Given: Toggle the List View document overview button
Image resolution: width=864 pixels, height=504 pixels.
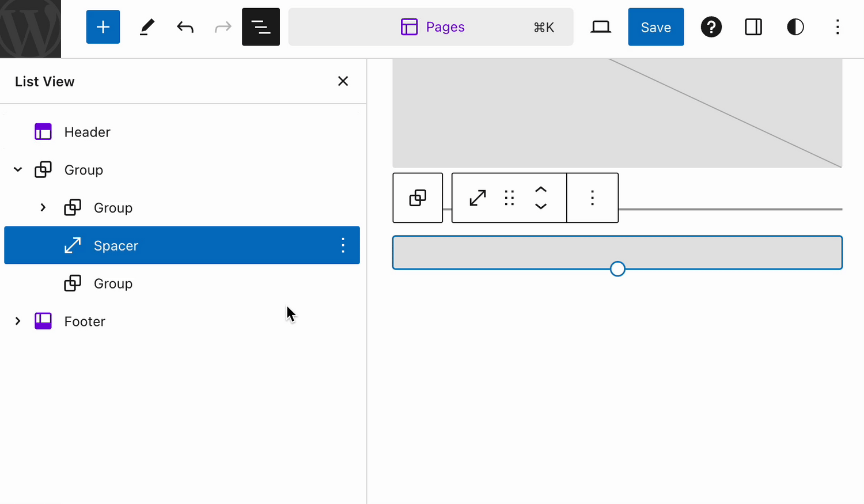Looking at the screenshot, I should pyautogui.click(x=260, y=27).
